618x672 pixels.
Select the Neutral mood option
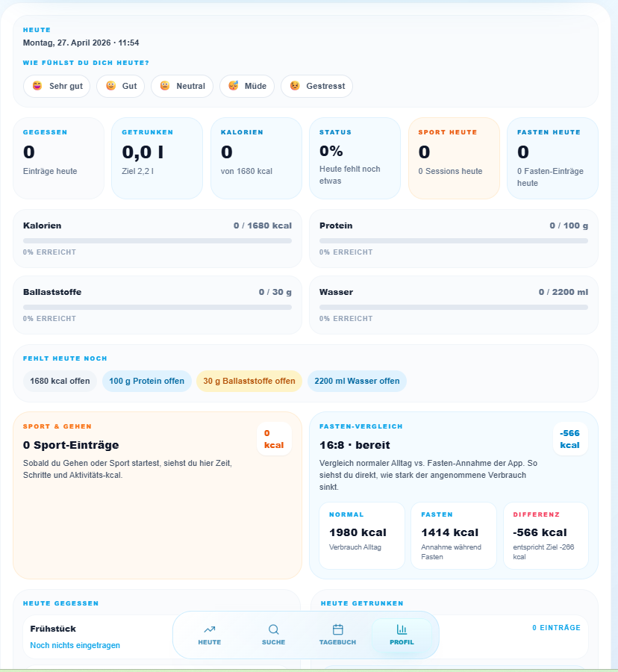pyautogui.click(x=182, y=86)
